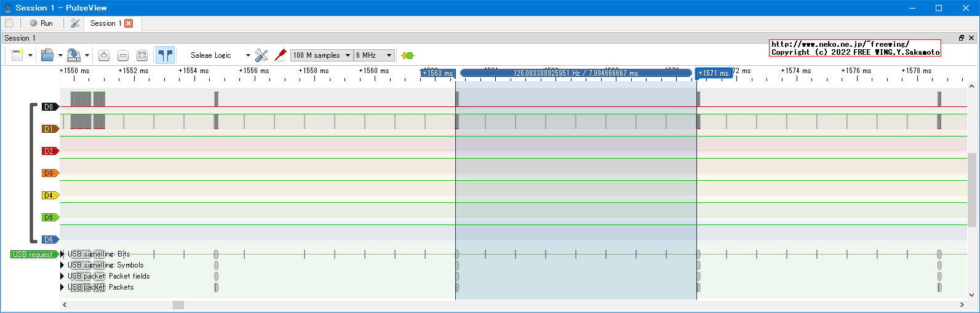
Task: Click the zoom-to-fit icon
Action: tap(142, 55)
